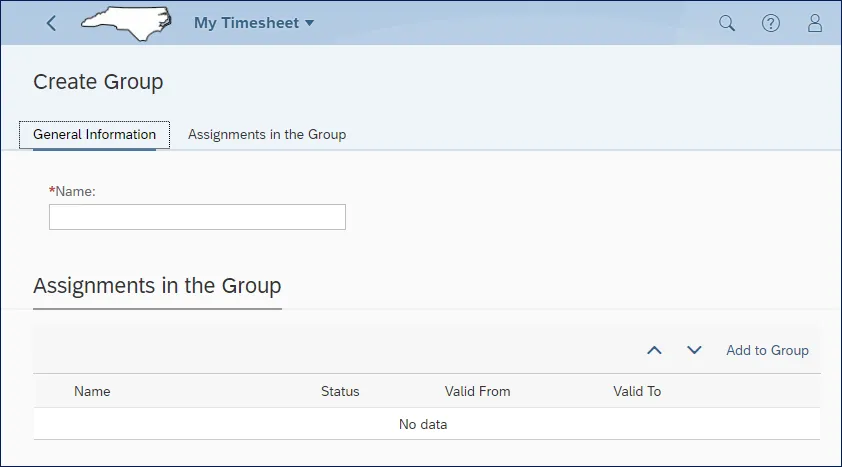Open the My Timesheet dropdown menu
This screenshot has height=467, width=842.
[254, 23]
